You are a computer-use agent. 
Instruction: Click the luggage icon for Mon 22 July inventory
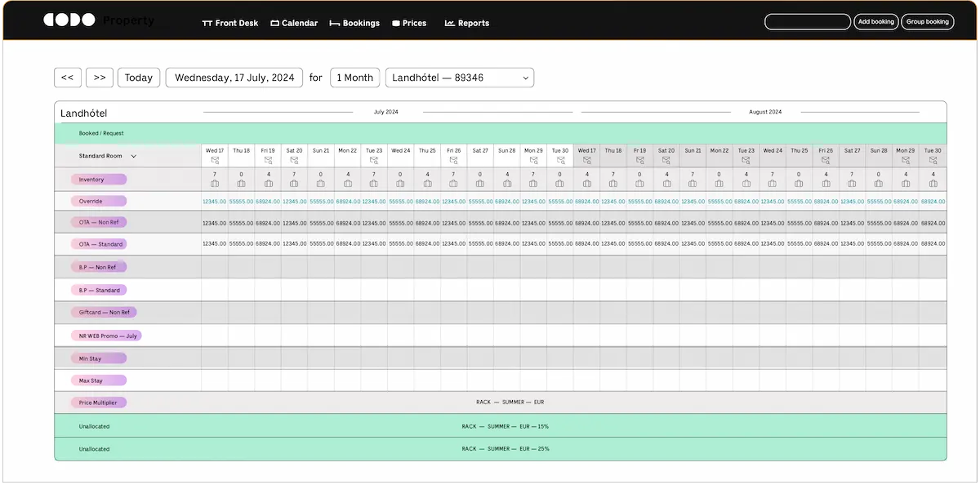point(347,184)
